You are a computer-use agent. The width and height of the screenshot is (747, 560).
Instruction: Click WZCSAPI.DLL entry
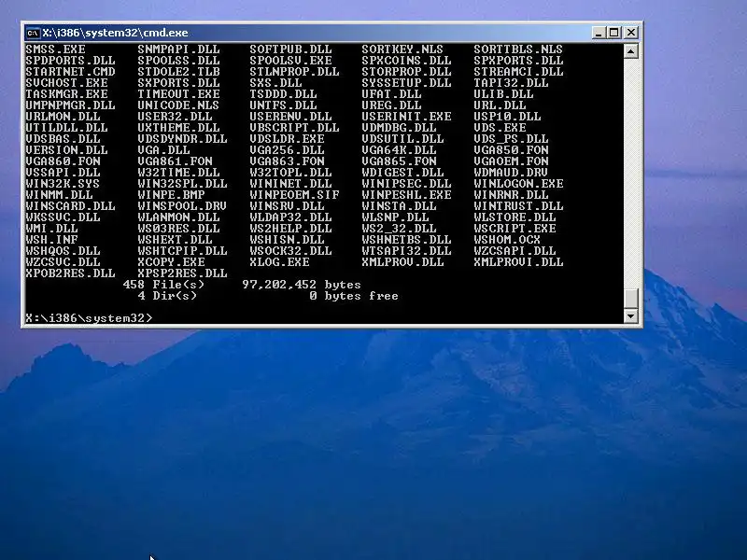[514, 251]
